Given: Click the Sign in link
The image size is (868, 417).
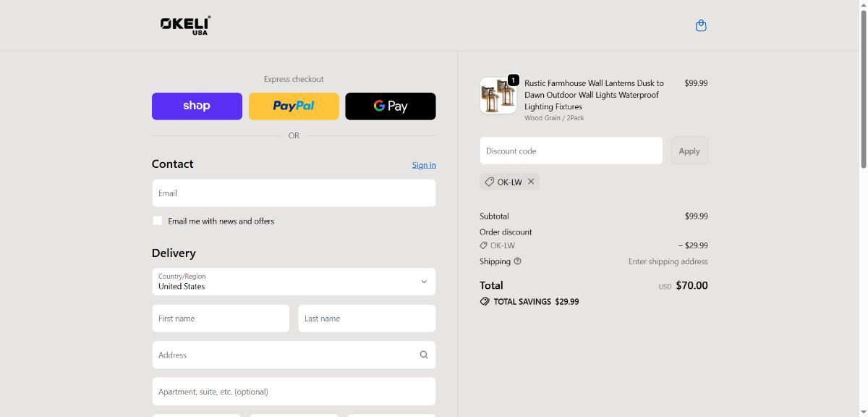Looking at the screenshot, I should coord(424,165).
